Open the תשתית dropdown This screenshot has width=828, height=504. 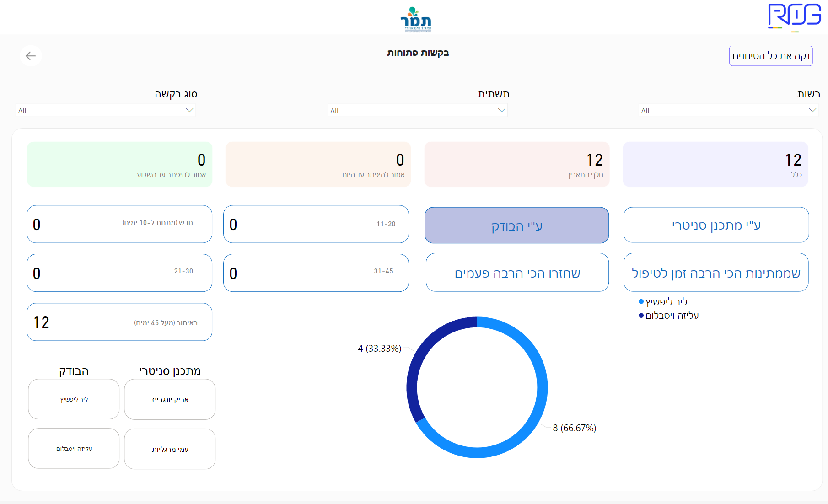point(418,110)
